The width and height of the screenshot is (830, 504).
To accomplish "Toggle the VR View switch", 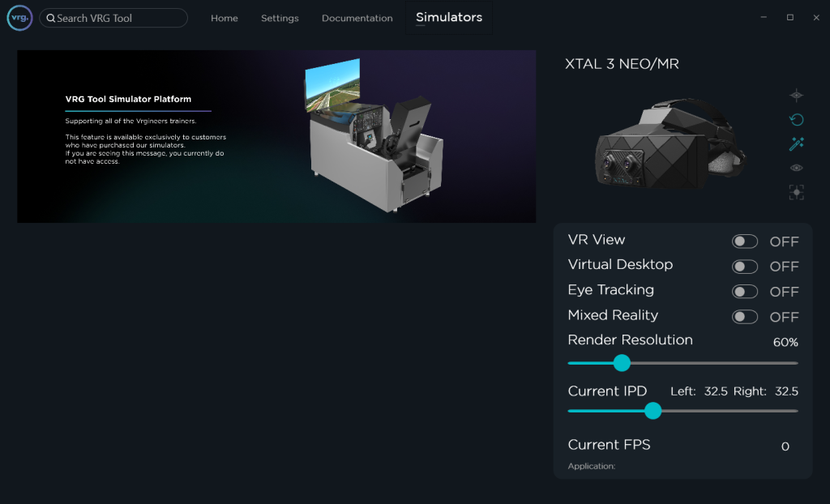I will tap(744, 241).
